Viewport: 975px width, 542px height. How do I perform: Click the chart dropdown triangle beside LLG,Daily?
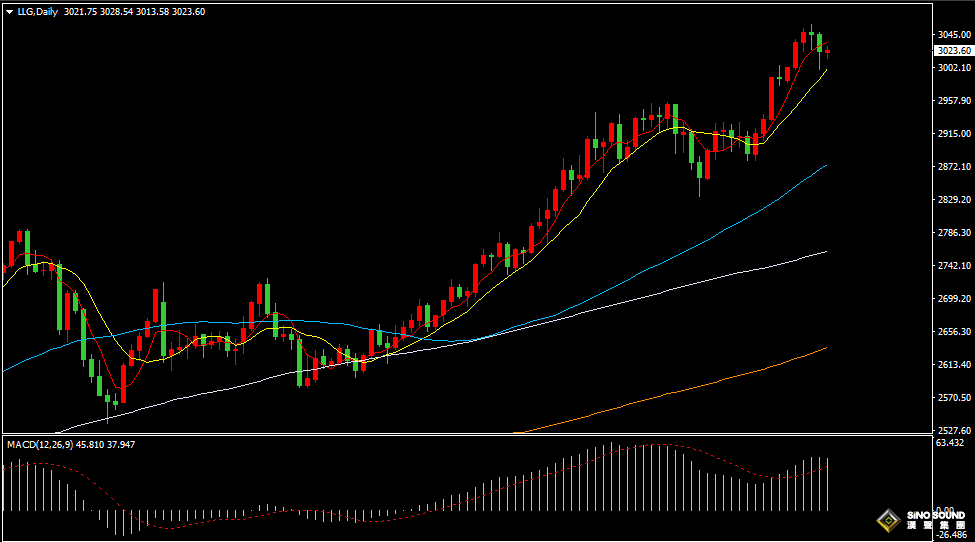tap(9, 12)
